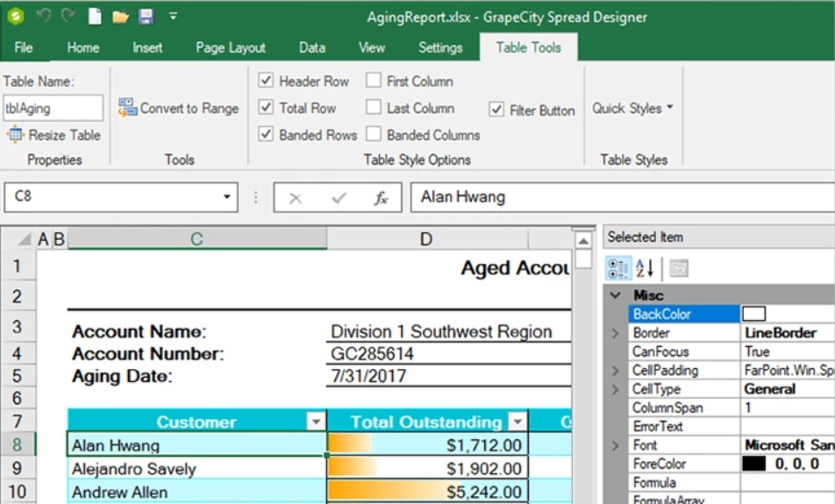Open the insert function fx icon
This screenshot has height=504, width=835.
[x=381, y=198]
